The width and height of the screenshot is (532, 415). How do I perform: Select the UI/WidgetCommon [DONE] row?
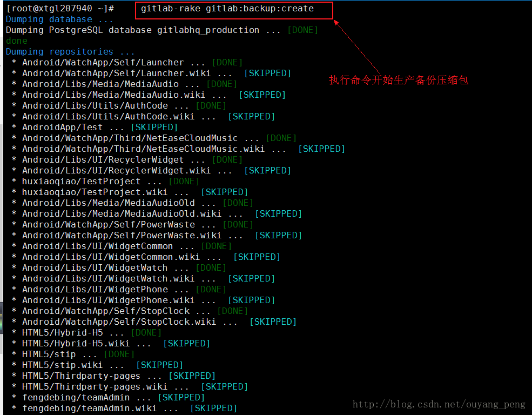coord(122,246)
